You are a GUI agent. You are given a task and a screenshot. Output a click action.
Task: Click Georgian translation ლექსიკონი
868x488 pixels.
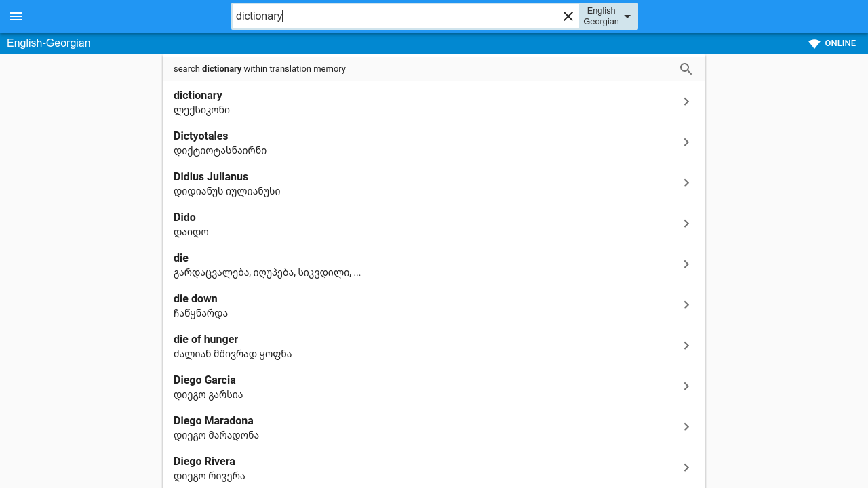pos(201,110)
